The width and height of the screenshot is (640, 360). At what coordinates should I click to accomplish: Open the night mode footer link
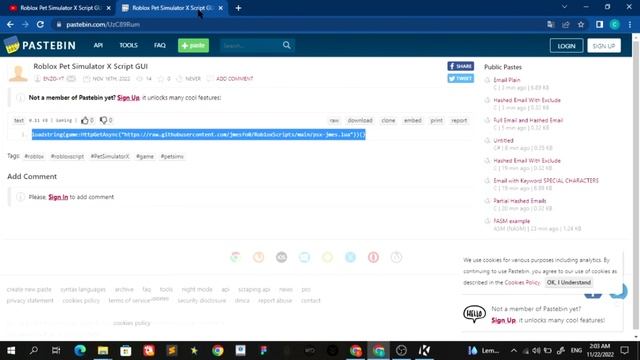coord(197,289)
